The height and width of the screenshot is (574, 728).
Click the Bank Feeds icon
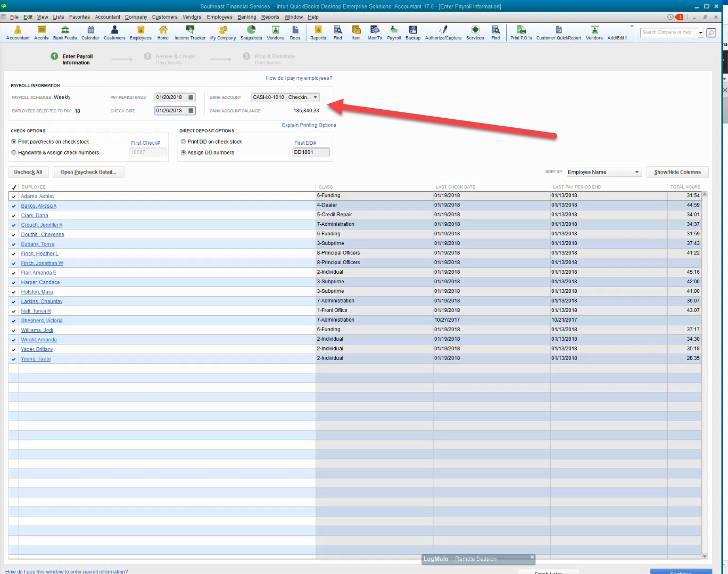[x=64, y=32]
